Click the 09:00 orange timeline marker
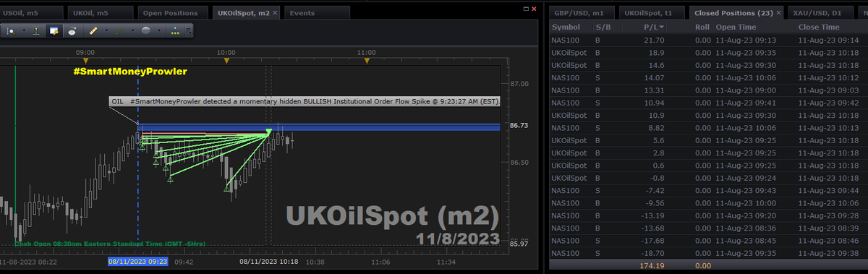Screen dimensions: 868x274 [86, 61]
